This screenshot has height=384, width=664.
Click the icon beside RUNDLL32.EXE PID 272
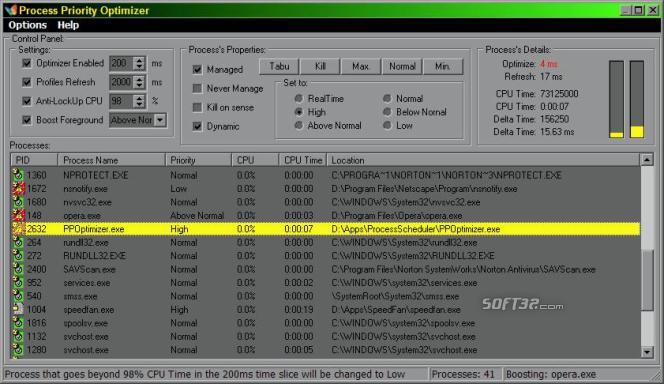[18, 256]
